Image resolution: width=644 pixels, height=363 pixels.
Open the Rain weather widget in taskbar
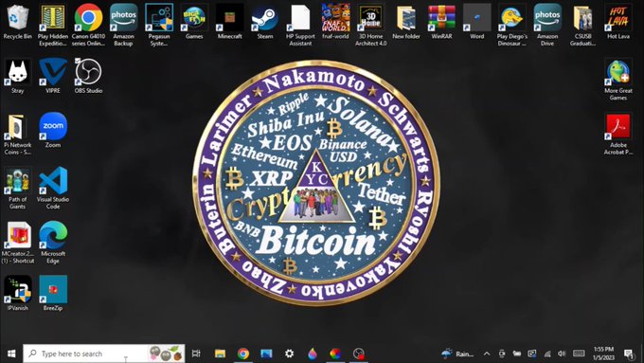(457, 354)
